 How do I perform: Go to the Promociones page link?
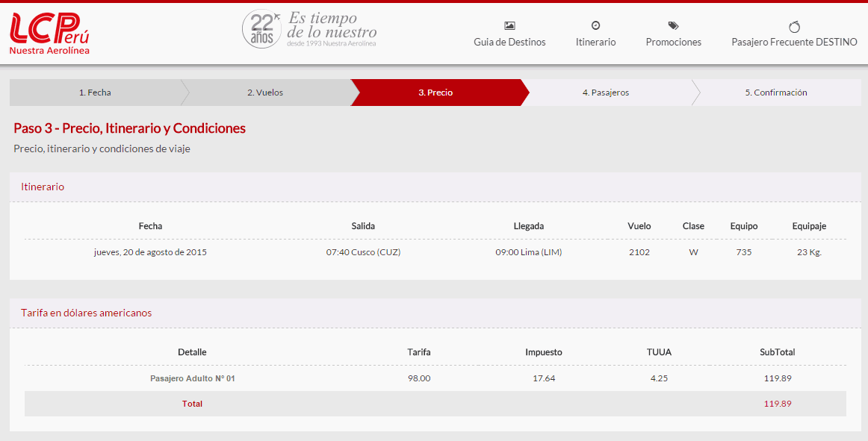click(673, 43)
